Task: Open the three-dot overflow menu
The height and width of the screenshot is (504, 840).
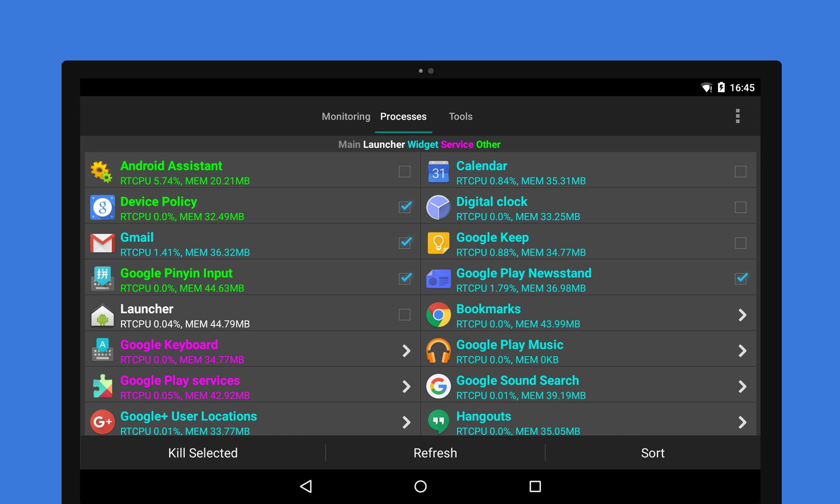Action: (738, 116)
